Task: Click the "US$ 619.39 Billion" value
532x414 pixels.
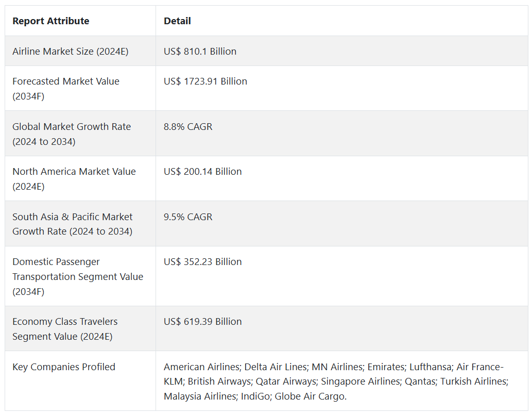Action: click(x=202, y=322)
